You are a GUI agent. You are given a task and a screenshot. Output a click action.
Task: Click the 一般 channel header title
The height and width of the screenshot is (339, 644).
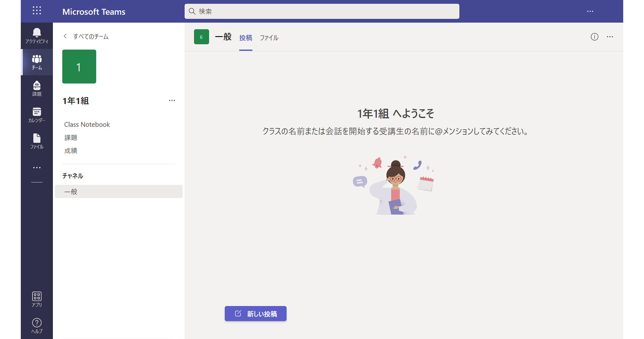coord(223,37)
